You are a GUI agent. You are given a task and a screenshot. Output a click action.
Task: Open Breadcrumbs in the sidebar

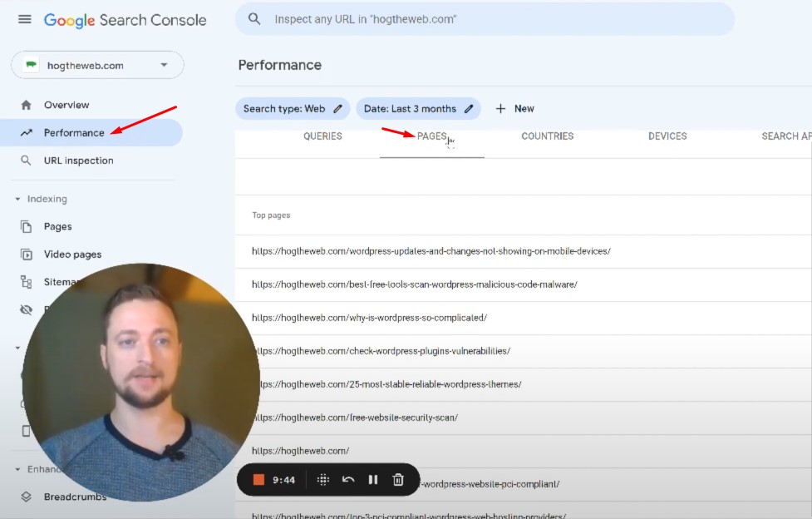point(75,497)
